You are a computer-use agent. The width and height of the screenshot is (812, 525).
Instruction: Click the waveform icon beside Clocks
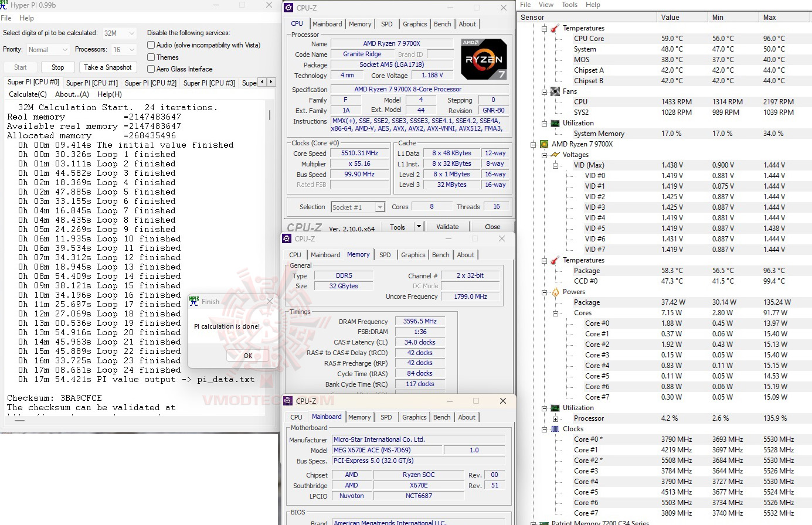pyautogui.click(x=555, y=429)
